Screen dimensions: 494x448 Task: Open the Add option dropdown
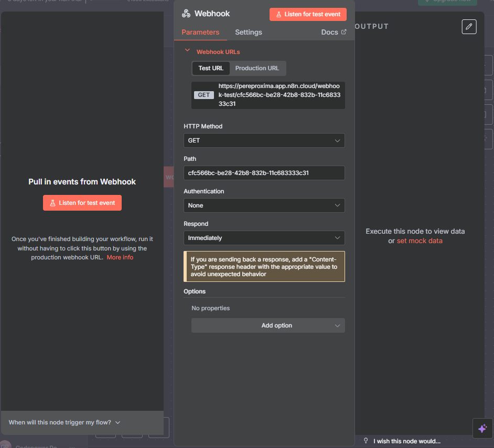[268, 325]
